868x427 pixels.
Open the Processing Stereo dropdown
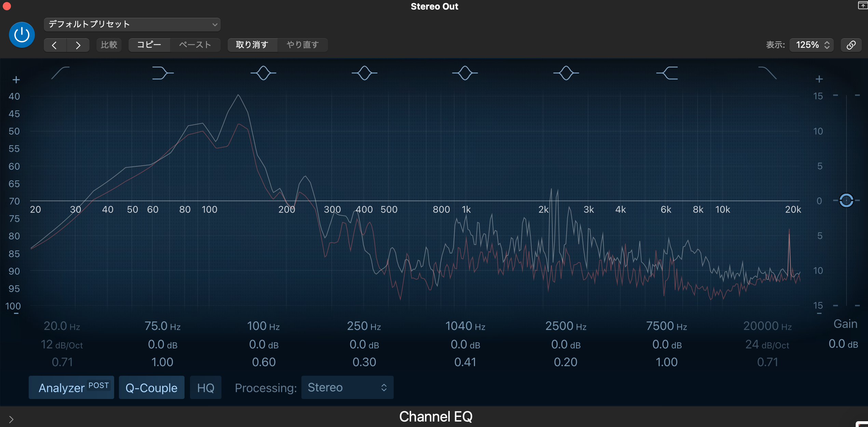tap(347, 387)
